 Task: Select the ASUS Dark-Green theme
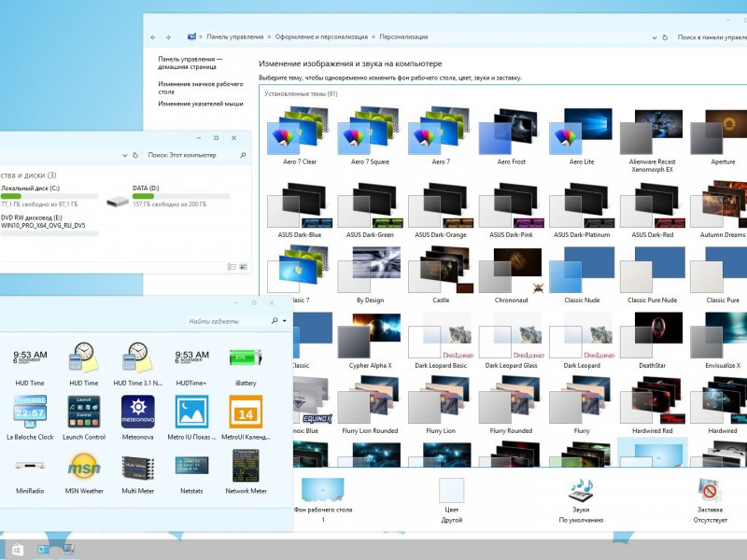click(x=370, y=209)
